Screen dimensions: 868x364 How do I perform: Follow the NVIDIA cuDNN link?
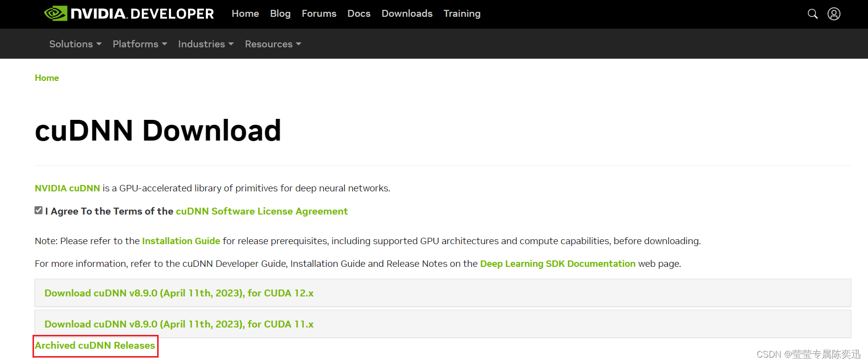coord(67,188)
